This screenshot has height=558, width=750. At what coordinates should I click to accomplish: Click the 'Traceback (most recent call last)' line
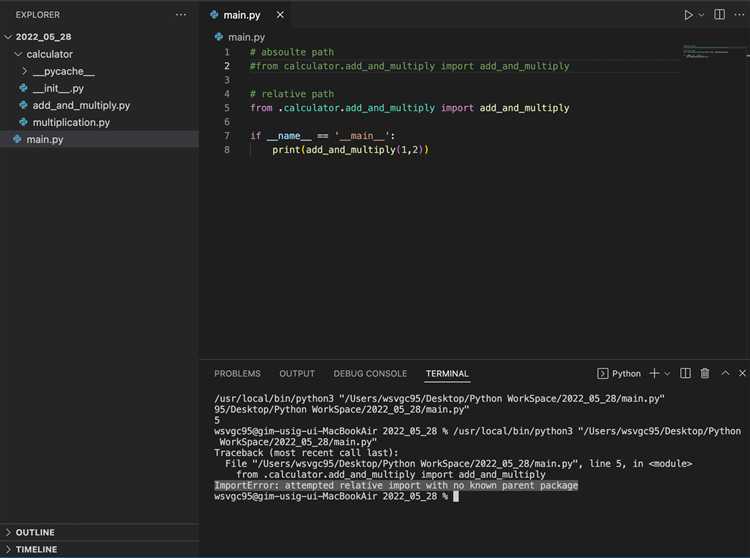tap(306, 453)
